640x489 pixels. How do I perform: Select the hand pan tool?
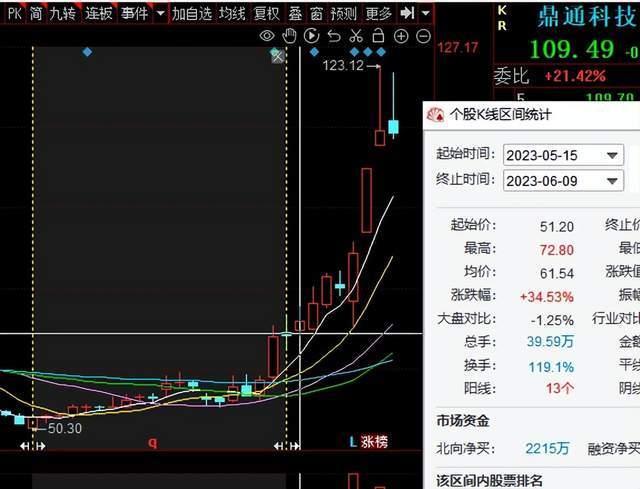point(289,36)
